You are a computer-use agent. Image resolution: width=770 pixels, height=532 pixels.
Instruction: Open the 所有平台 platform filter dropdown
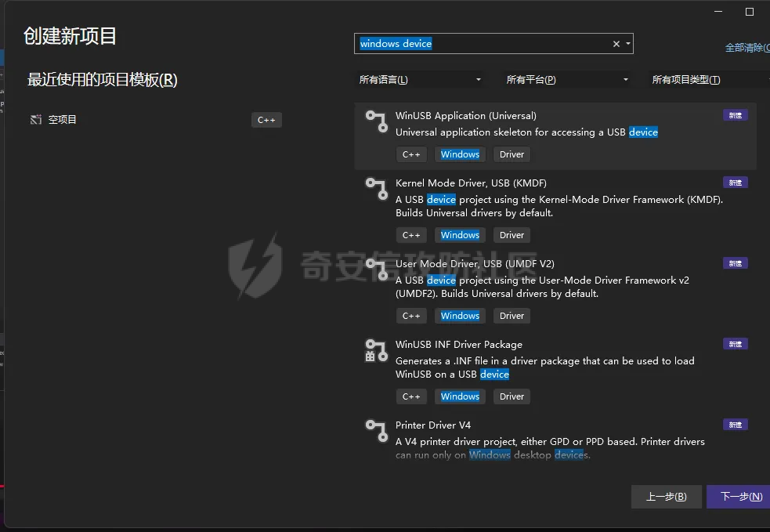[x=567, y=80]
